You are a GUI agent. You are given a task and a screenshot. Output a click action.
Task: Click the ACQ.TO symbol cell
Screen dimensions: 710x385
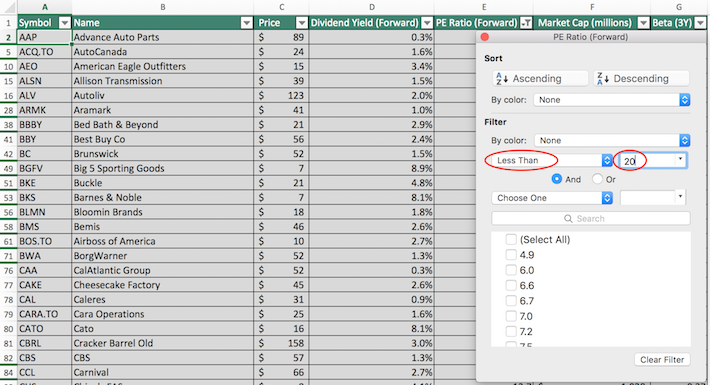coord(44,52)
